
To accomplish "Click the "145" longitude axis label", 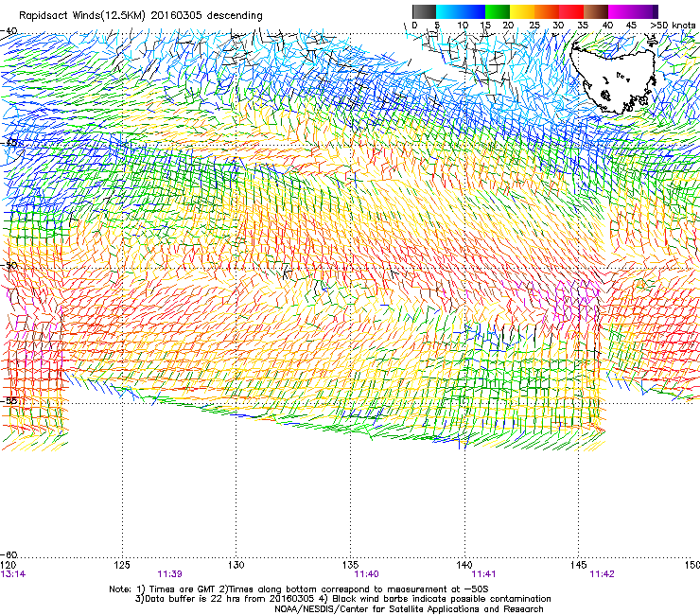I will 579,565.
